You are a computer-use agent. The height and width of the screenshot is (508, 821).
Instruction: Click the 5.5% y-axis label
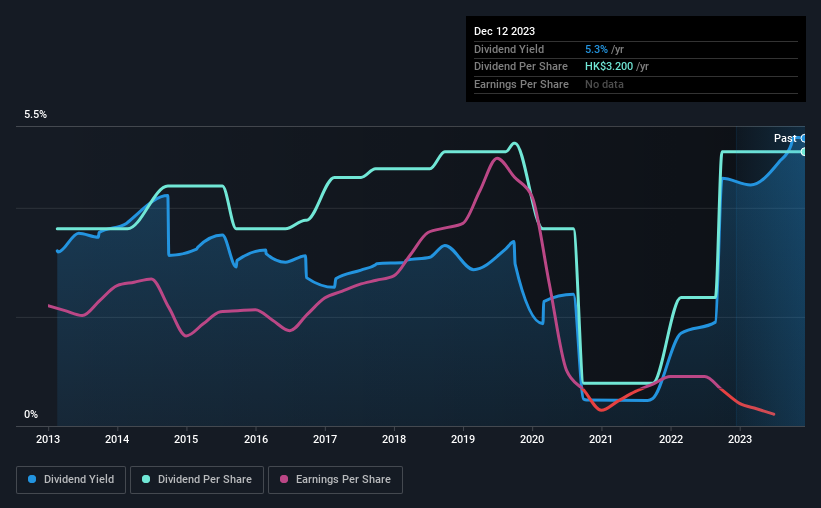tap(35, 115)
